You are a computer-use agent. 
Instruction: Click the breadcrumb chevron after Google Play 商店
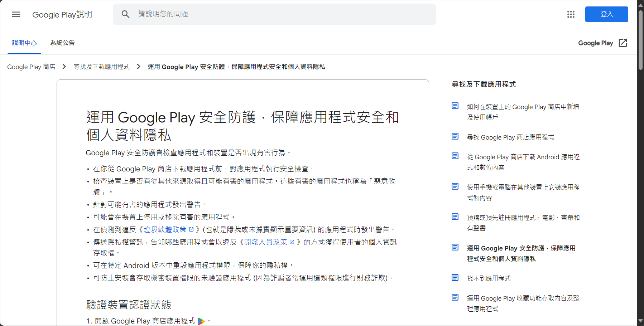[64, 67]
